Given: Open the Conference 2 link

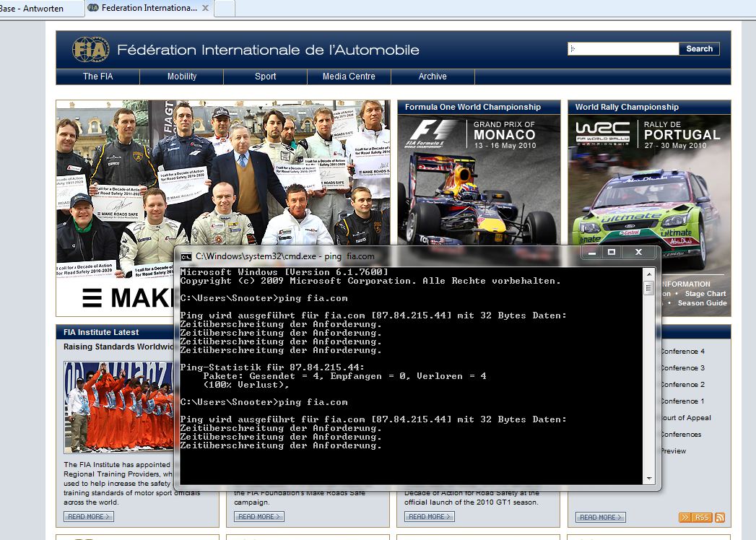Looking at the screenshot, I should (x=683, y=385).
